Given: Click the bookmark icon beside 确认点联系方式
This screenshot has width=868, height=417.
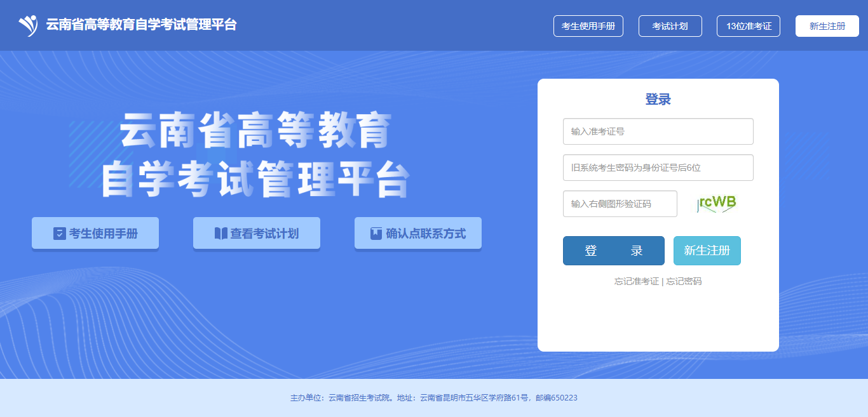Looking at the screenshot, I should 376,234.
